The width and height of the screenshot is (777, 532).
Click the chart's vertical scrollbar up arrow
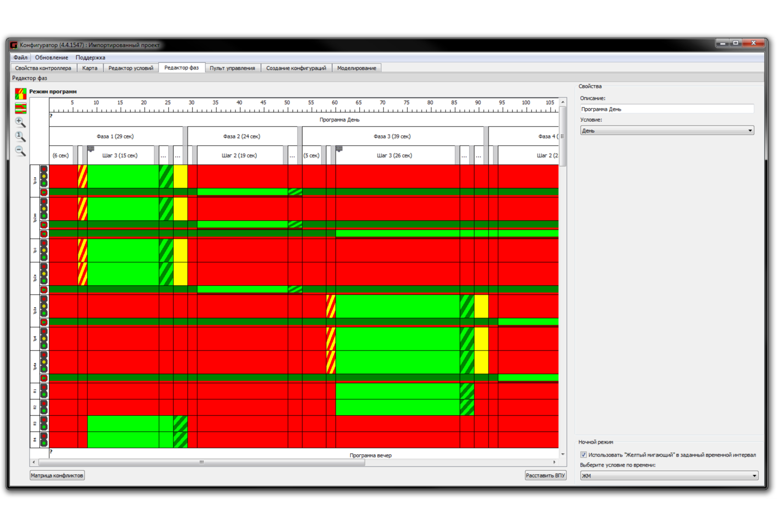click(563, 102)
